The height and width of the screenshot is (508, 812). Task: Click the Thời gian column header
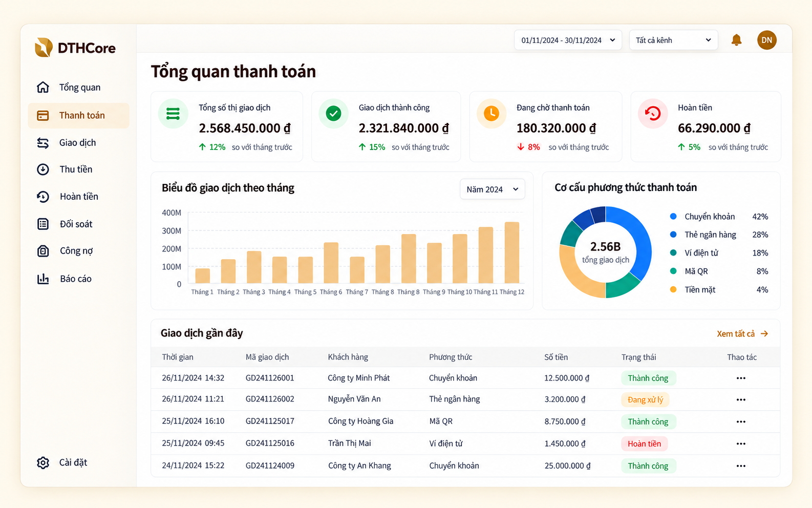click(178, 357)
